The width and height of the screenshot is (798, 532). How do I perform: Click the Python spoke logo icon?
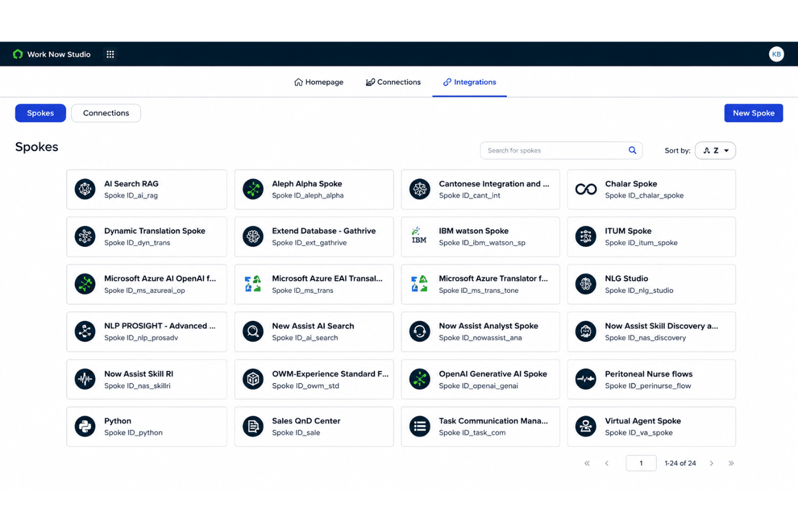pos(85,426)
